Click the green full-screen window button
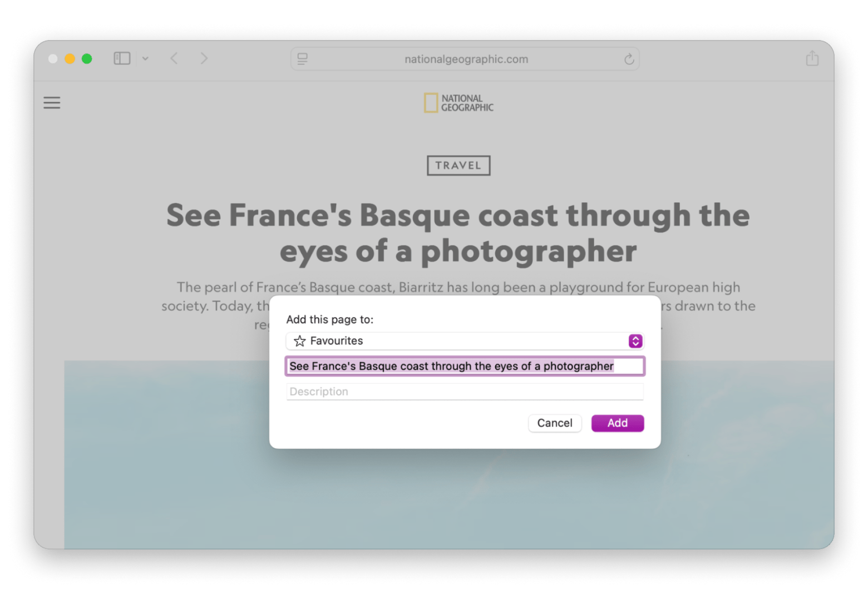Viewport: 868px width, 594px height. point(87,58)
